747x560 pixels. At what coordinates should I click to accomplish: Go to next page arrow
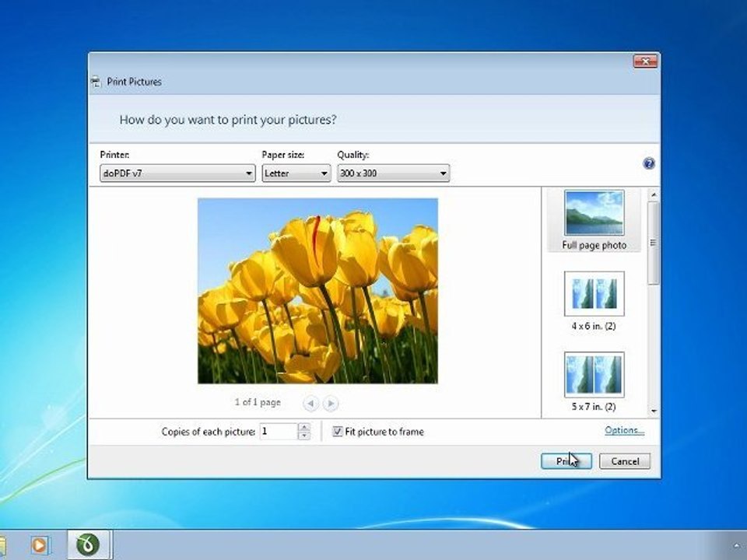click(x=330, y=404)
